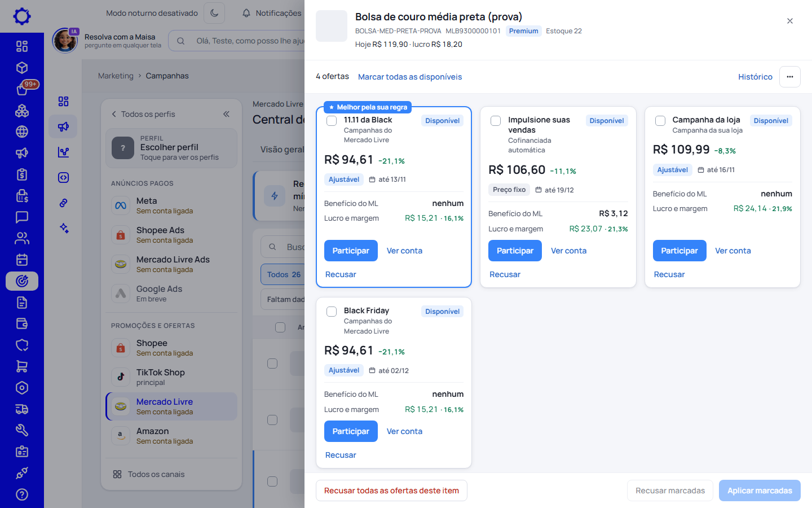Image resolution: width=812 pixels, height=508 pixels.
Task: Click Aplicar marcadas button
Action: 760,491
